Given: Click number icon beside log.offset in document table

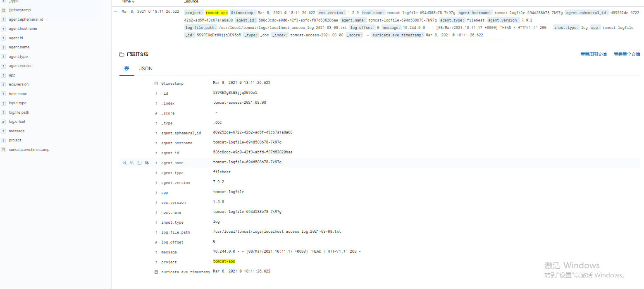Looking at the screenshot, I should 156,242.
